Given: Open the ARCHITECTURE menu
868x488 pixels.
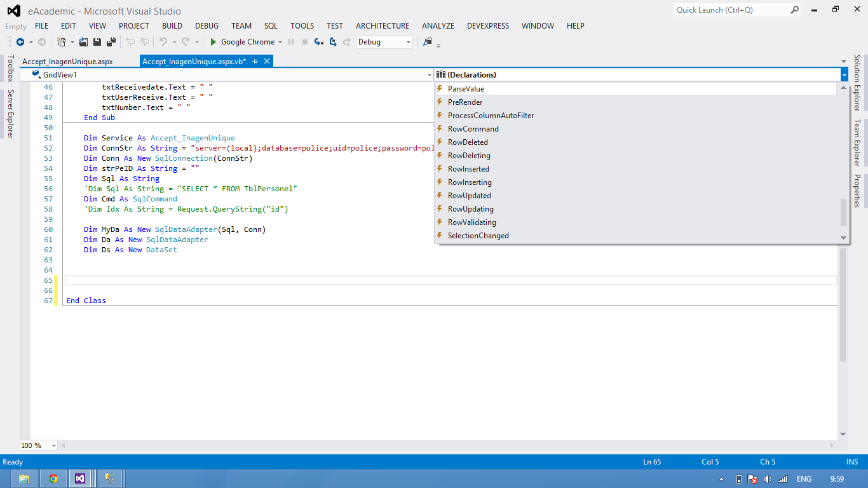Looking at the screenshot, I should pos(383,26).
